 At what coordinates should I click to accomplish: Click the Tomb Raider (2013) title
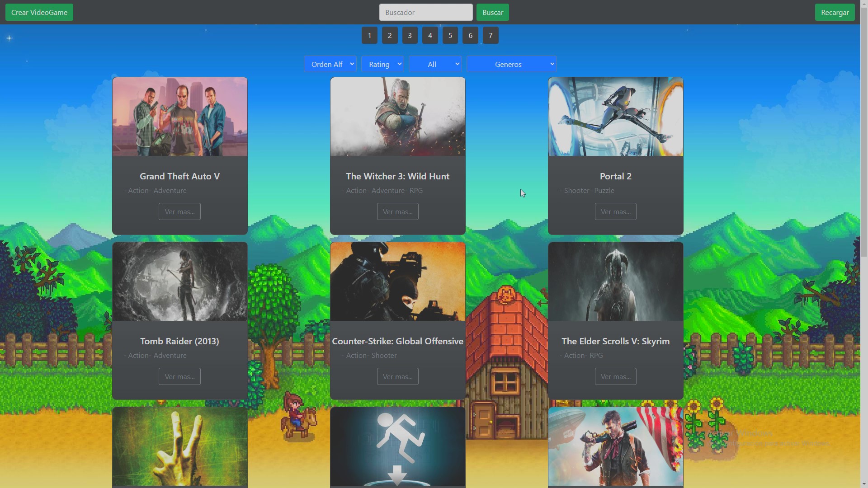click(180, 341)
